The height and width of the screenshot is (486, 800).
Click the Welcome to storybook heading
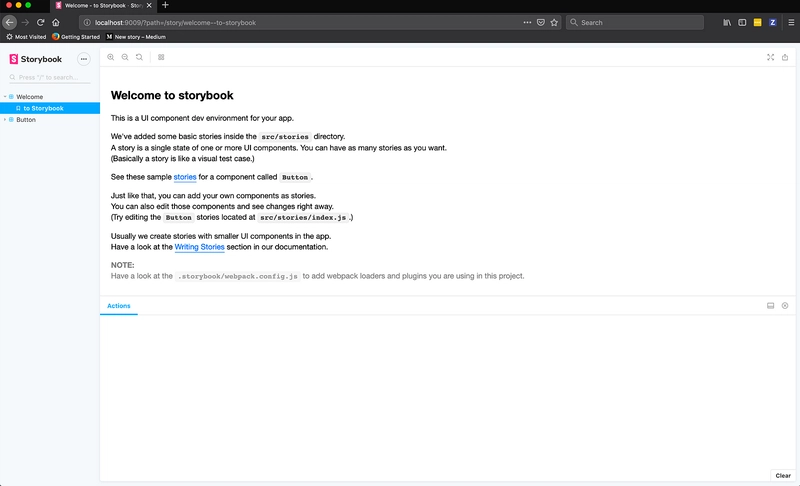pyautogui.click(x=172, y=95)
